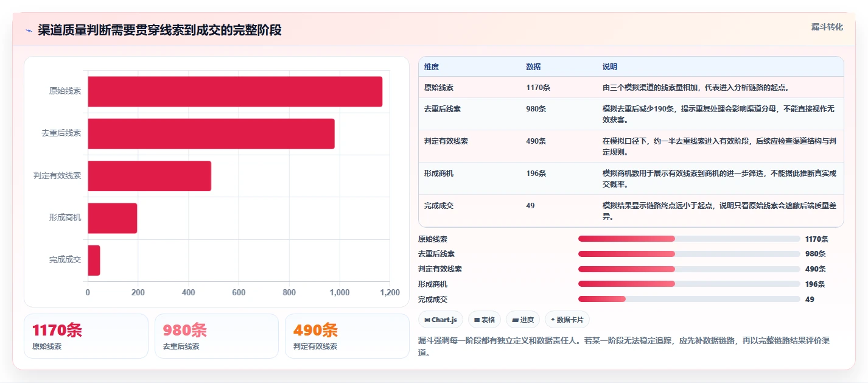Screen dimensions: 868x383
Task: Click the description starting 模拟商机数用于展示
Action: (719, 179)
